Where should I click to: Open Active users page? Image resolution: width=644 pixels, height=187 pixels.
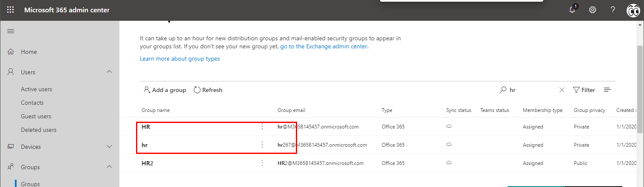pos(36,89)
